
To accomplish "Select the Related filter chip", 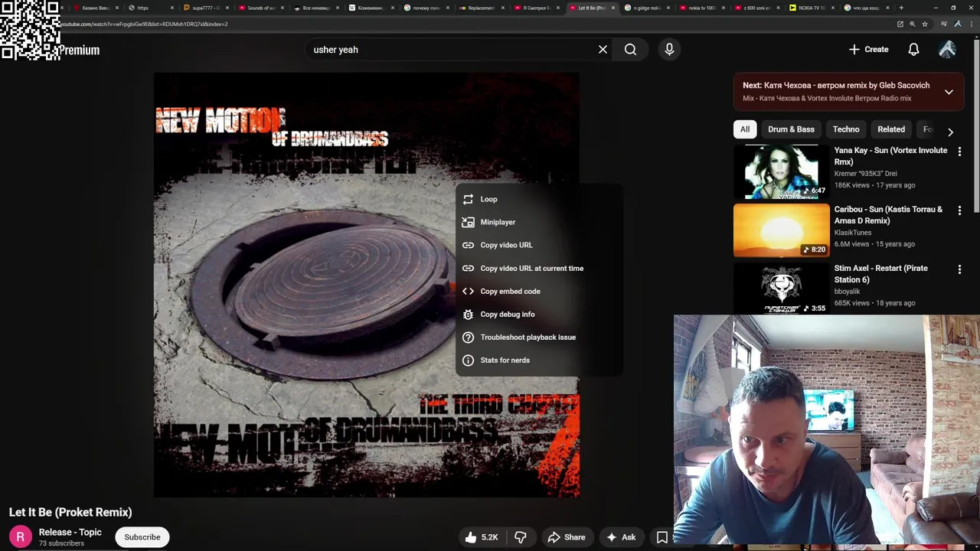I will pos(891,129).
